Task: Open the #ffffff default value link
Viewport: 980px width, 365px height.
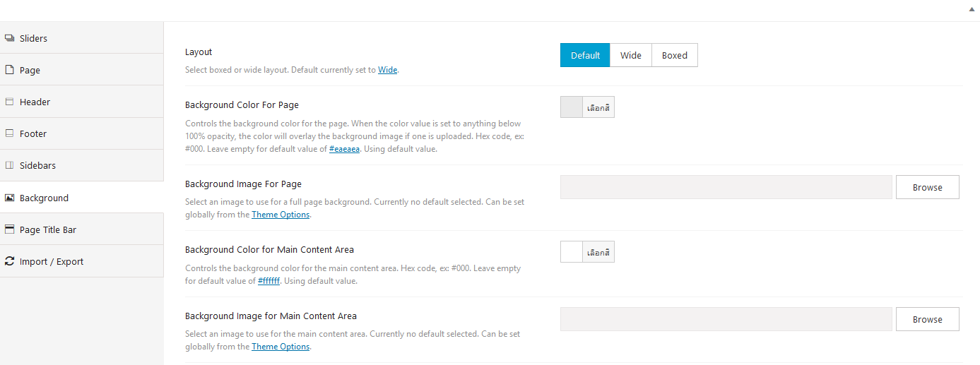Action: (x=269, y=281)
